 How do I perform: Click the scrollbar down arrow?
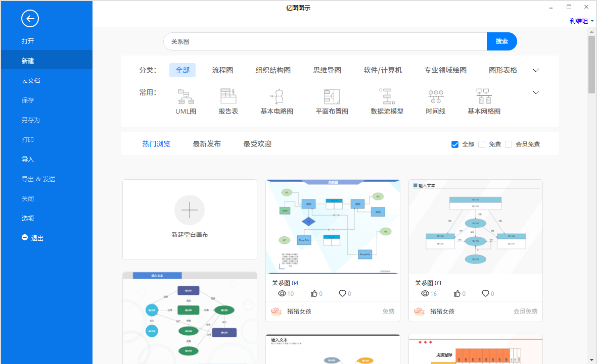(591, 359)
